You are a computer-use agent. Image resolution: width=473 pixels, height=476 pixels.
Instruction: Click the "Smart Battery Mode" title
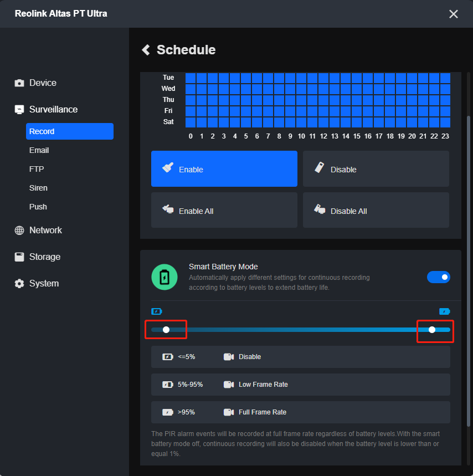[x=223, y=267]
